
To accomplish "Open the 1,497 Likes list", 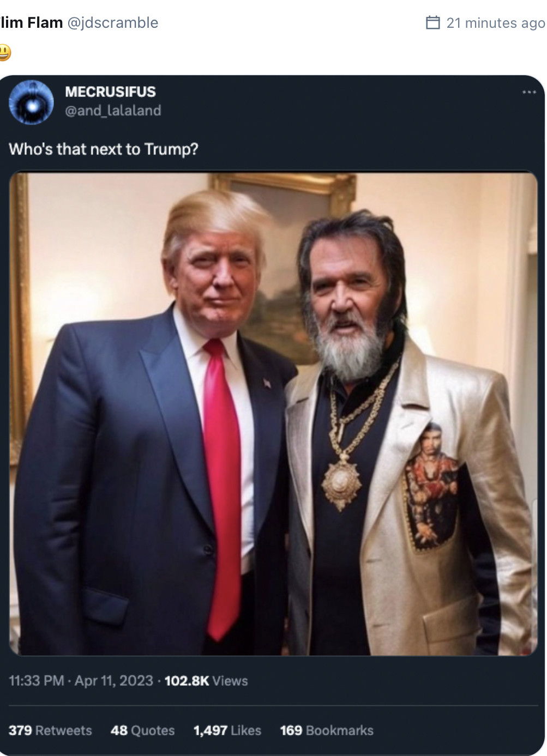I will [227, 730].
